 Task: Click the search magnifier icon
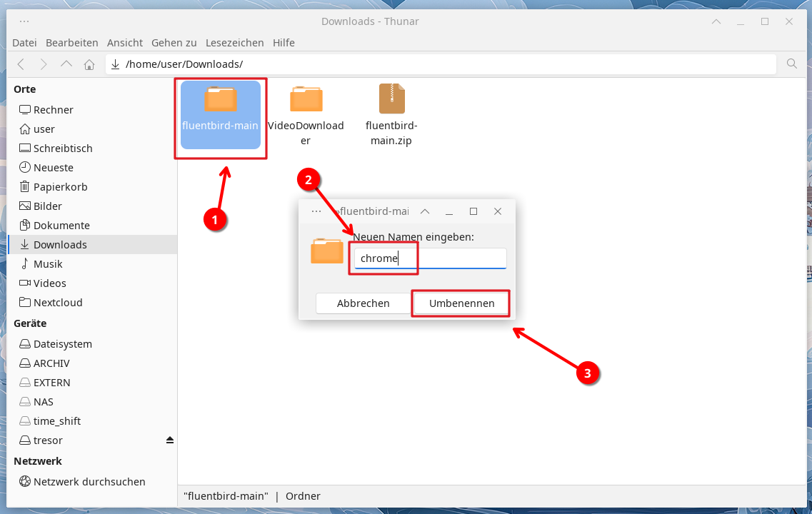[x=791, y=64]
